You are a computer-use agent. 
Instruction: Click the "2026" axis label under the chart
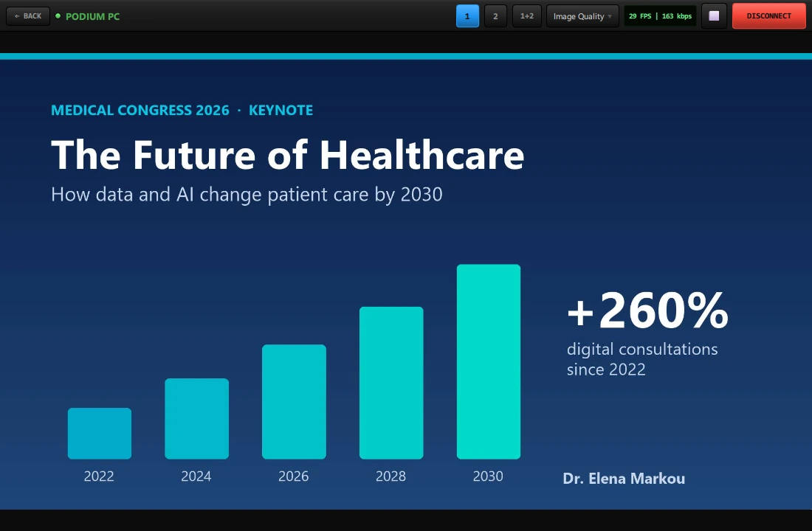pyautogui.click(x=294, y=476)
